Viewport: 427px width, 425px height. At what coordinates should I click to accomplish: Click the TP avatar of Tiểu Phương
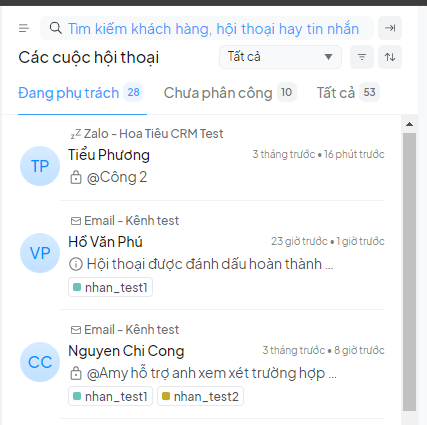click(x=40, y=166)
